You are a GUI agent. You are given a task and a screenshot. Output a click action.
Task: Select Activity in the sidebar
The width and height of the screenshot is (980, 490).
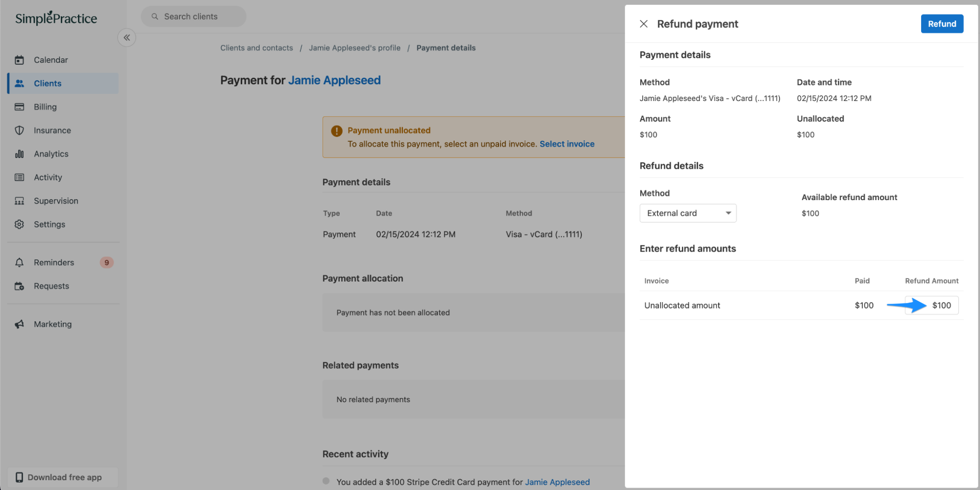(x=63, y=178)
